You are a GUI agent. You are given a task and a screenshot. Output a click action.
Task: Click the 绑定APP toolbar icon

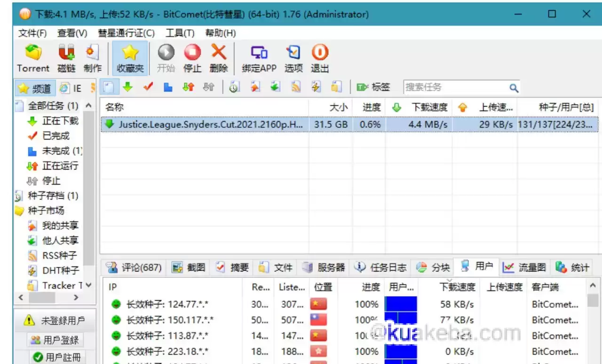coord(258,57)
